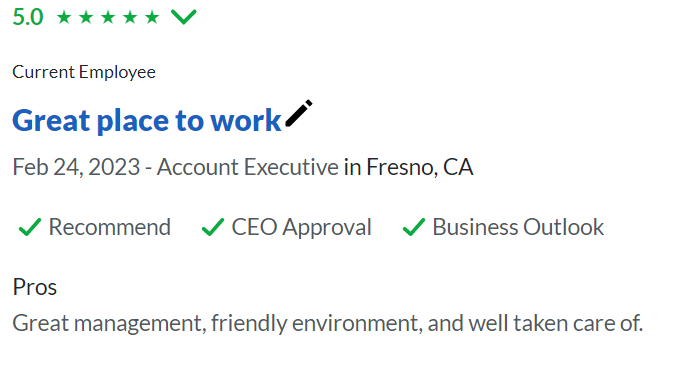Click the first green rating star

pyautogui.click(x=64, y=17)
